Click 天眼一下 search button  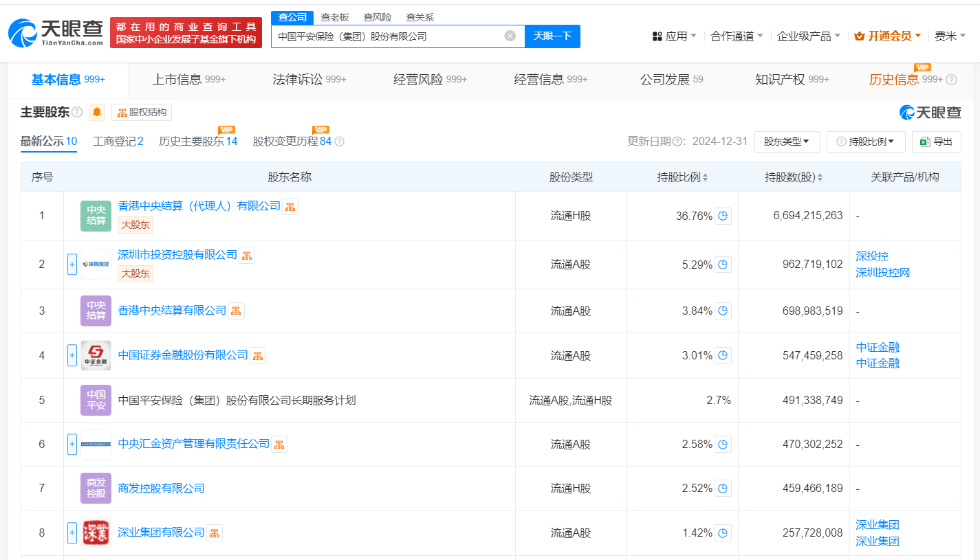(x=552, y=36)
